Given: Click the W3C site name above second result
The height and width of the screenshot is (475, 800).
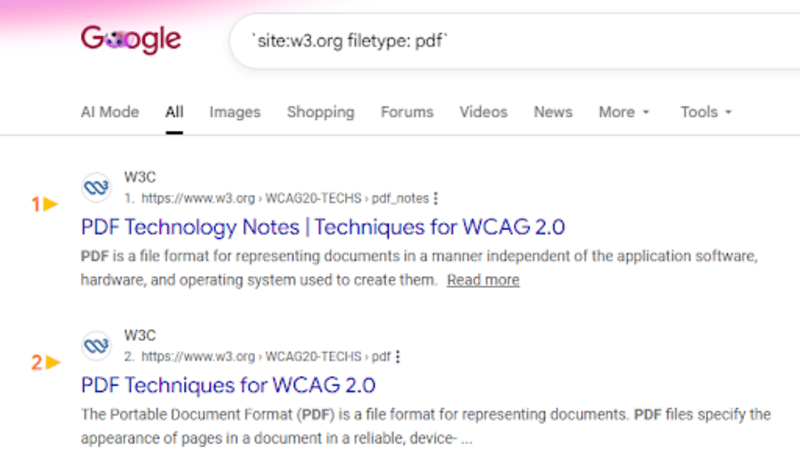Looking at the screenshot, I should pos(140,335).
